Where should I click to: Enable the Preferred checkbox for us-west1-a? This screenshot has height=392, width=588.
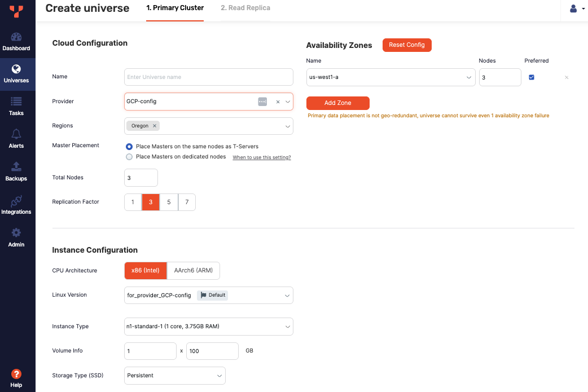tap(531, 77)
